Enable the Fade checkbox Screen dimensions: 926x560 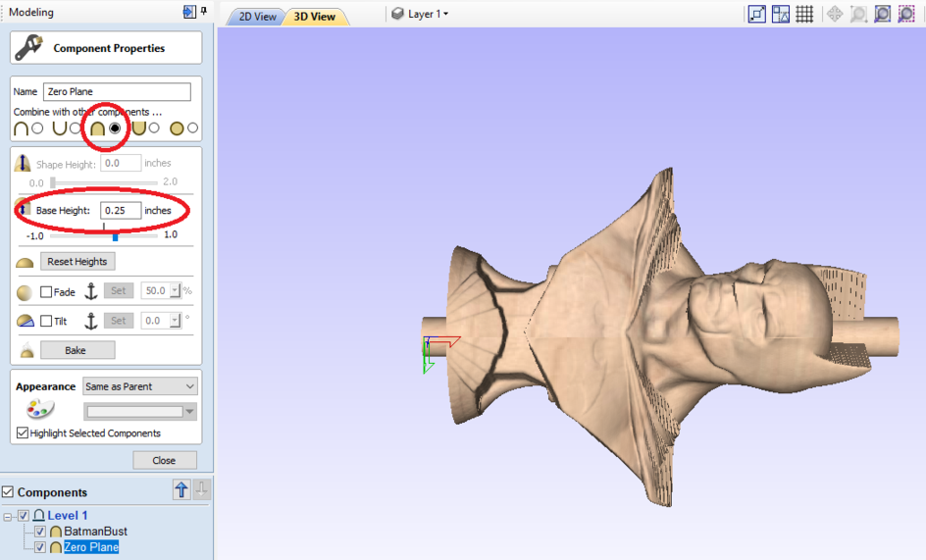tap(46, 292)
